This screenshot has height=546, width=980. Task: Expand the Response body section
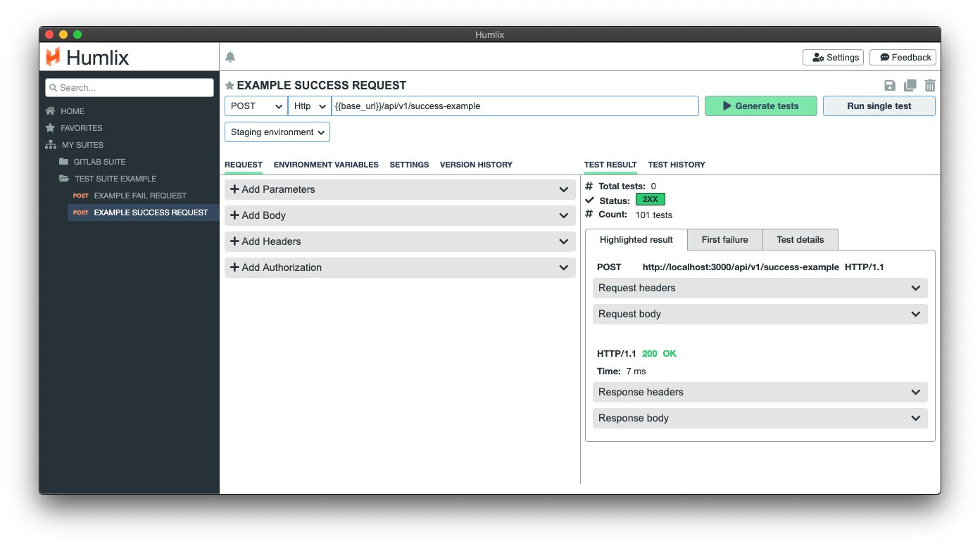tap(760, 418)
